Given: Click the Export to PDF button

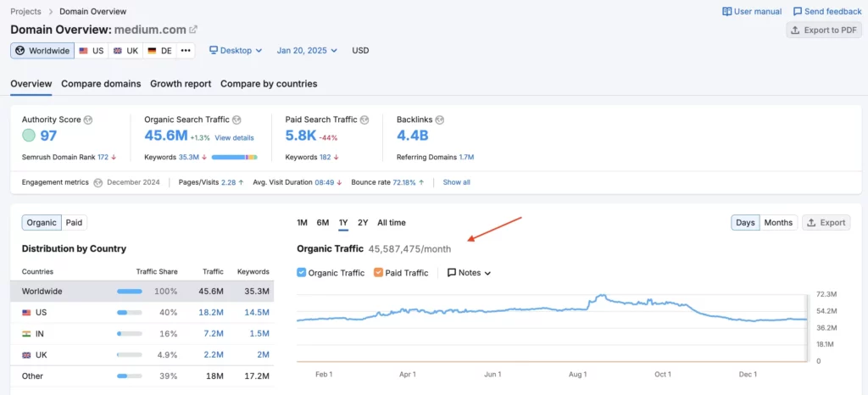Looking at the screenshot, I should coord(823,30).
